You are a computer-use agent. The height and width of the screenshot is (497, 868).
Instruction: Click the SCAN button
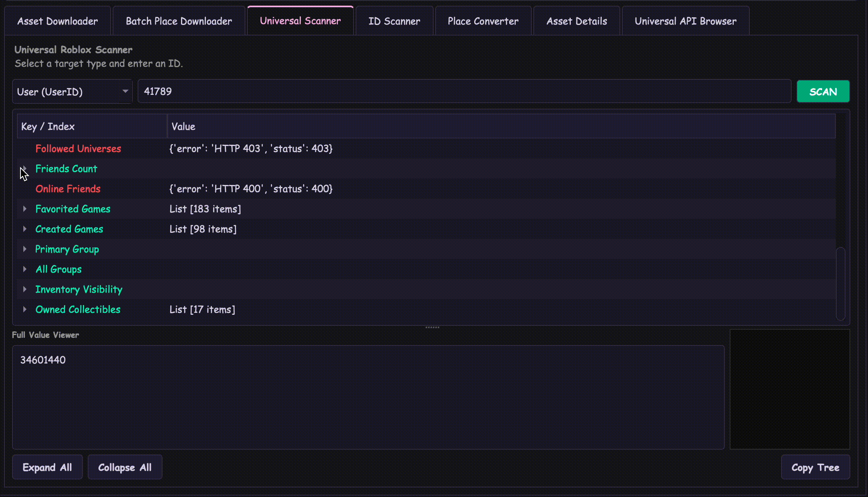point(823,92)
